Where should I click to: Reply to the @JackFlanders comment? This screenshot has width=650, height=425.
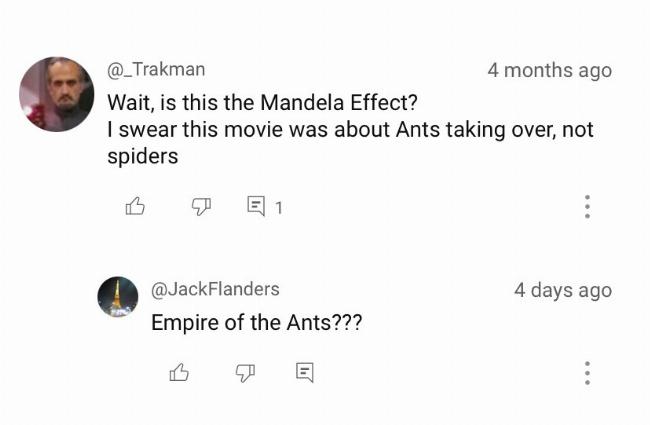(305, 372)
